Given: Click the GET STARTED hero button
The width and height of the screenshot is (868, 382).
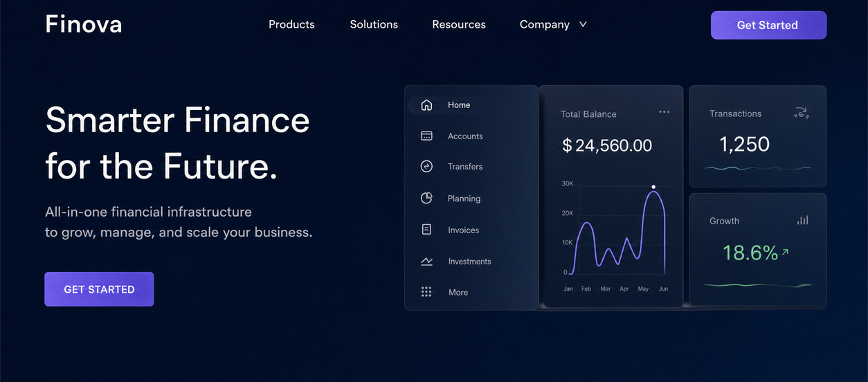Looking at the screenshot, I should click(x=99, y=289).
